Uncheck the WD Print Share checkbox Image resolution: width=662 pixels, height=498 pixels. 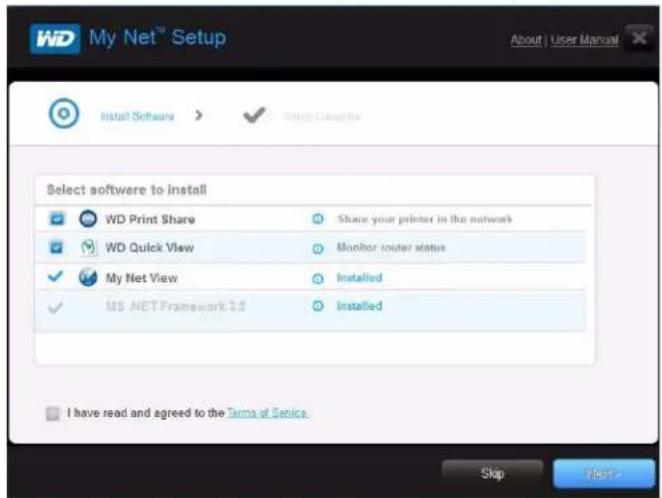[57, 219]
